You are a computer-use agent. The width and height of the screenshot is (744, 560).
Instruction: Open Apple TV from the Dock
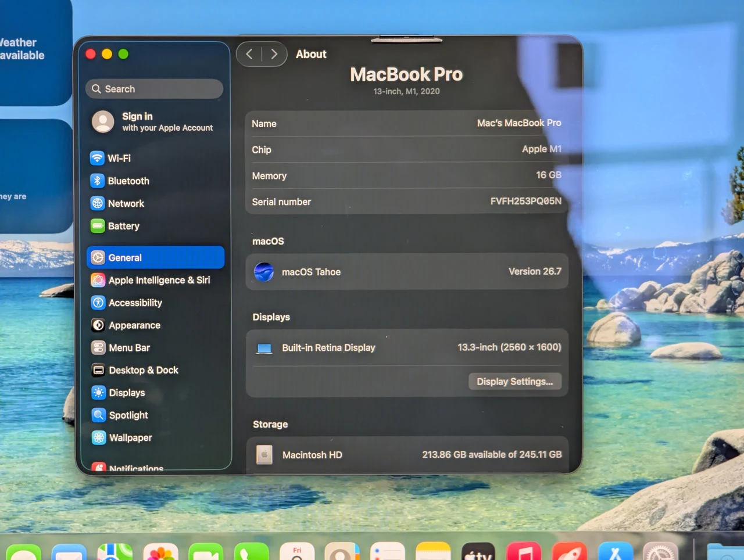click(478, 552)
